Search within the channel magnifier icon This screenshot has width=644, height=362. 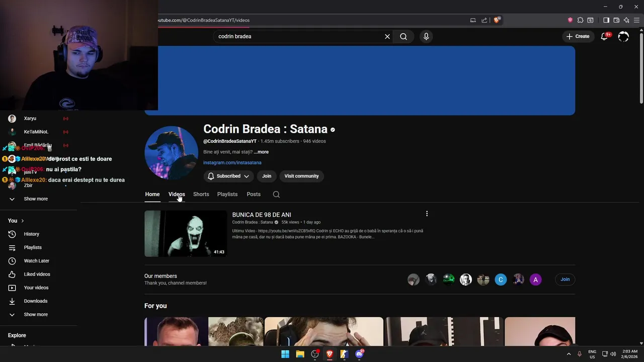[x=276, y=194]
